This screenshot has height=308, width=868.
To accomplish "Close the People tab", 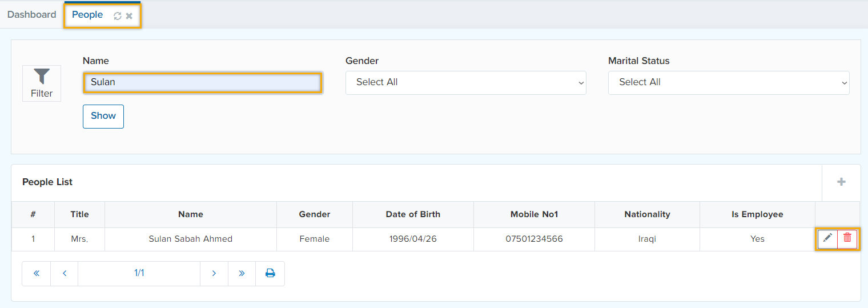I will pos(130,16).
